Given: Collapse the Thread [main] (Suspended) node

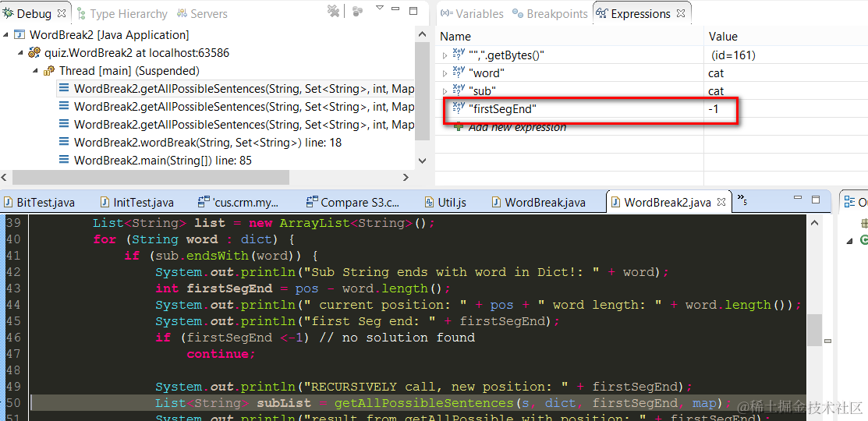Looking at the screenshot, I should point(35,71).
